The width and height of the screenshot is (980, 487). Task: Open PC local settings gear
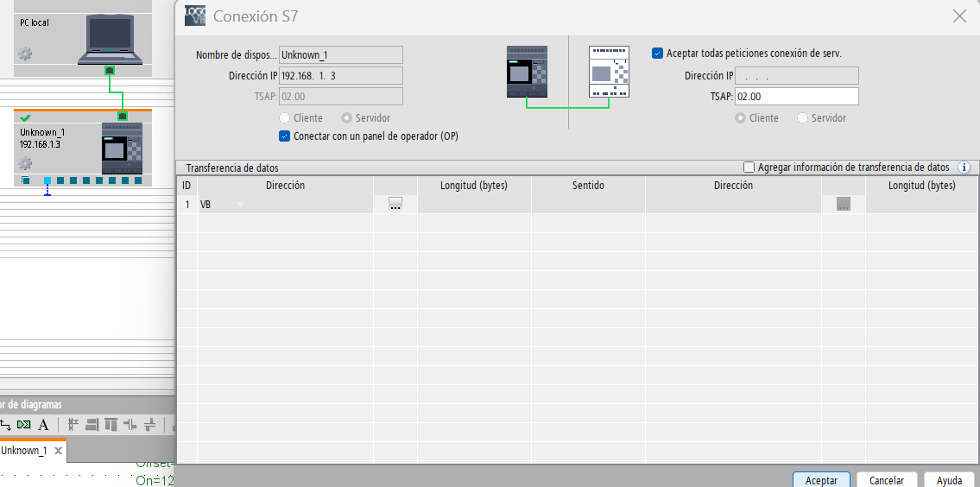[25, 54]
